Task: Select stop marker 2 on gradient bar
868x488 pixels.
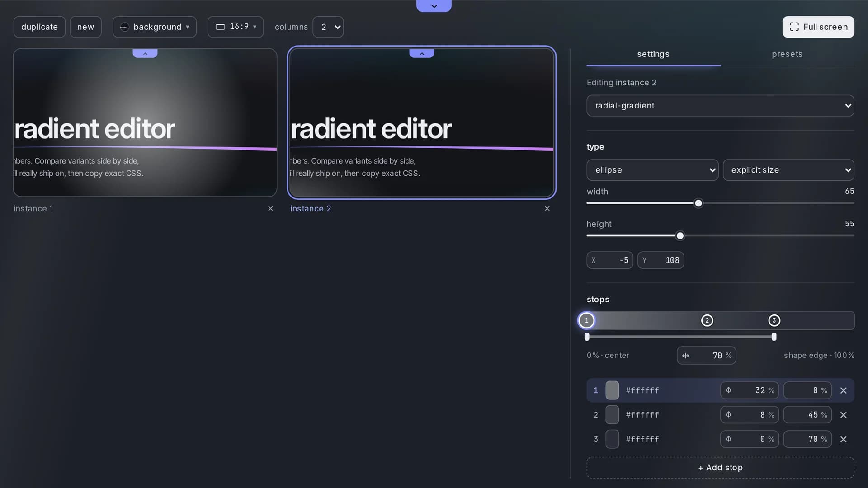Action: [x=707, y=320]
